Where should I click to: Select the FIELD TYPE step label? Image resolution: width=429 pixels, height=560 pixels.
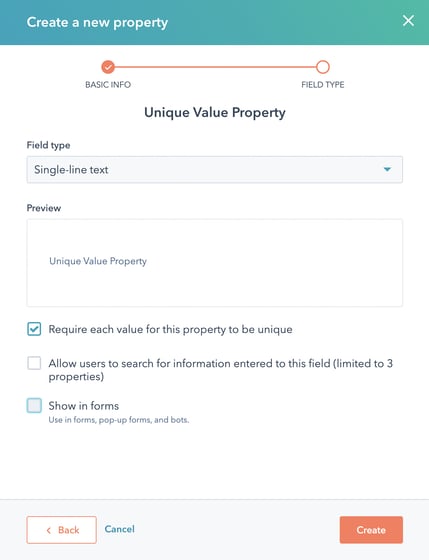[323, 85]
